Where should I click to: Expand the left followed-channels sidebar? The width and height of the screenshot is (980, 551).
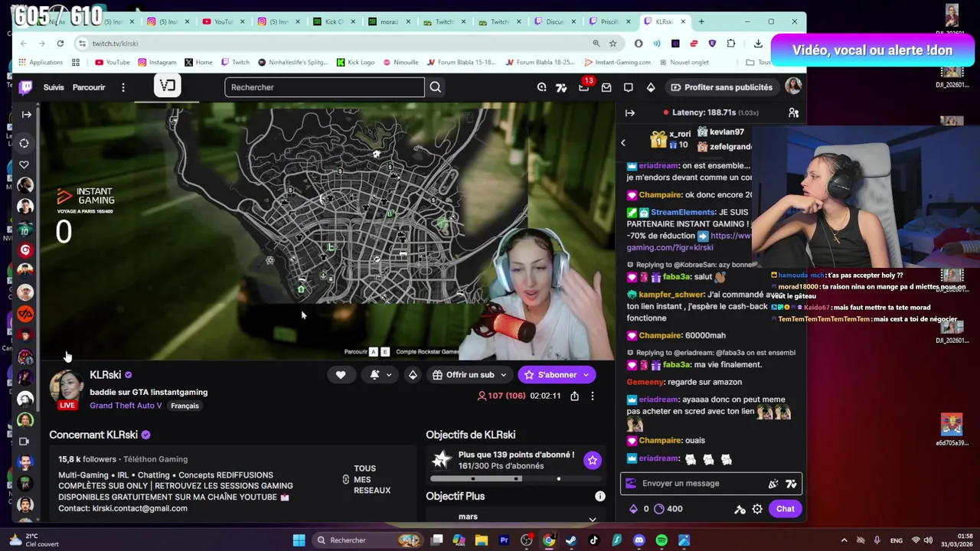click(x=26, y=114)
